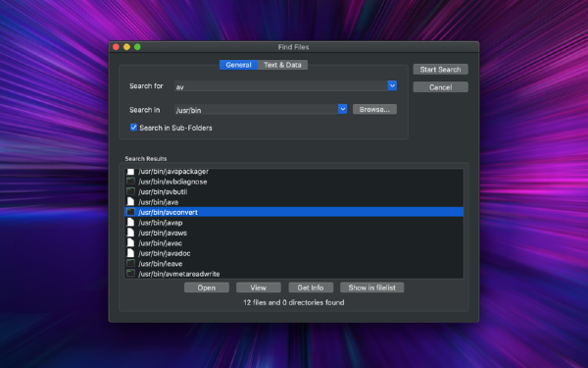Image resolution: width=588 pixels, height=368 pixels.
Task: Click the Start Search button
Action: coord(440,70)
